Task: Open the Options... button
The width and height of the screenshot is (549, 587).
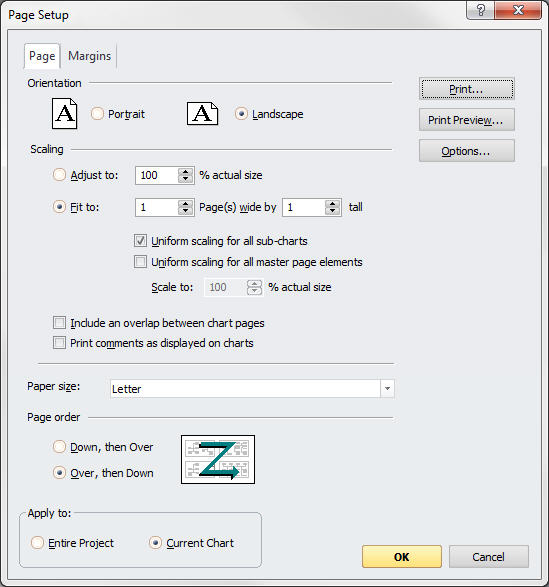Action: point(467,151)
